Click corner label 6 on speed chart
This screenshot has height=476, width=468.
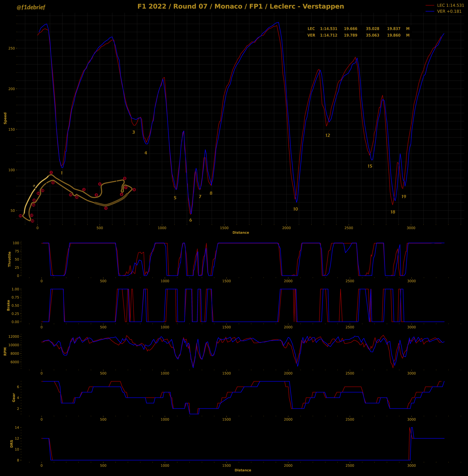click(x=191, y=220)
